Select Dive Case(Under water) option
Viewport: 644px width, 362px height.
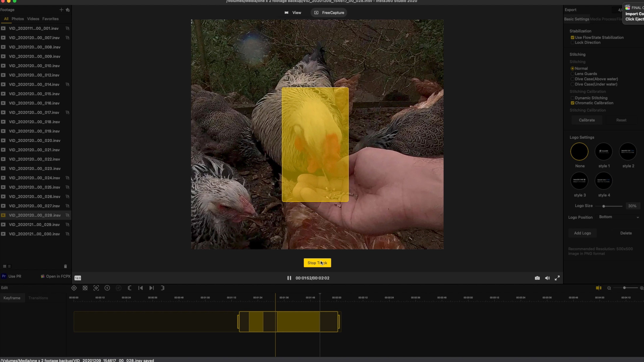coord(573,84)
